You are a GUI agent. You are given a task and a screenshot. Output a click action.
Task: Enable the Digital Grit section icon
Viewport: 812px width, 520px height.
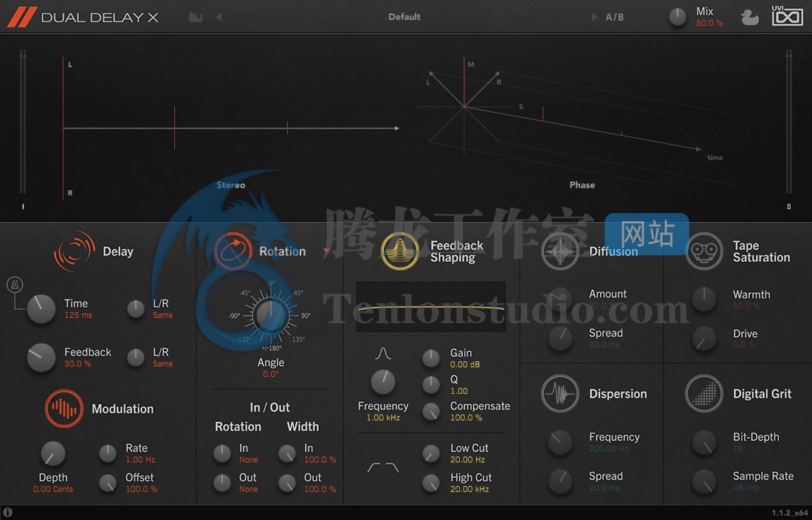tap(703, 394)
